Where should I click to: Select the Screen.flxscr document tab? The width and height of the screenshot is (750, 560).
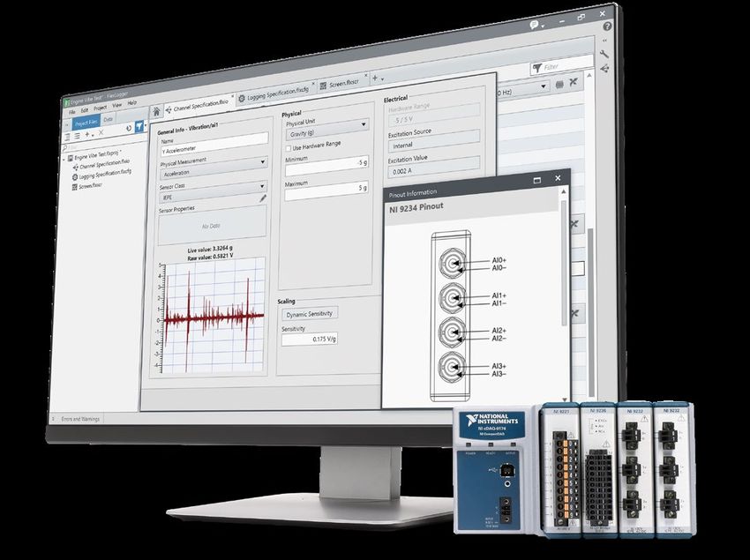pyautogui.click(x=343, y=82)
